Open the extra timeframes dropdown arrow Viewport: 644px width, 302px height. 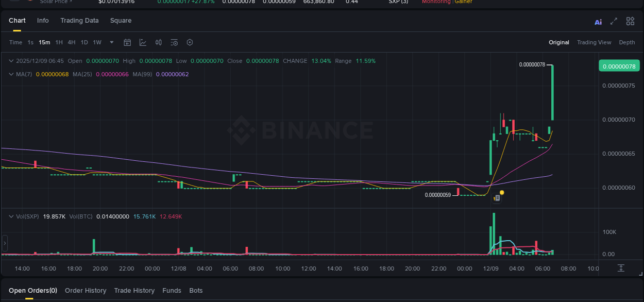point(111,42)
